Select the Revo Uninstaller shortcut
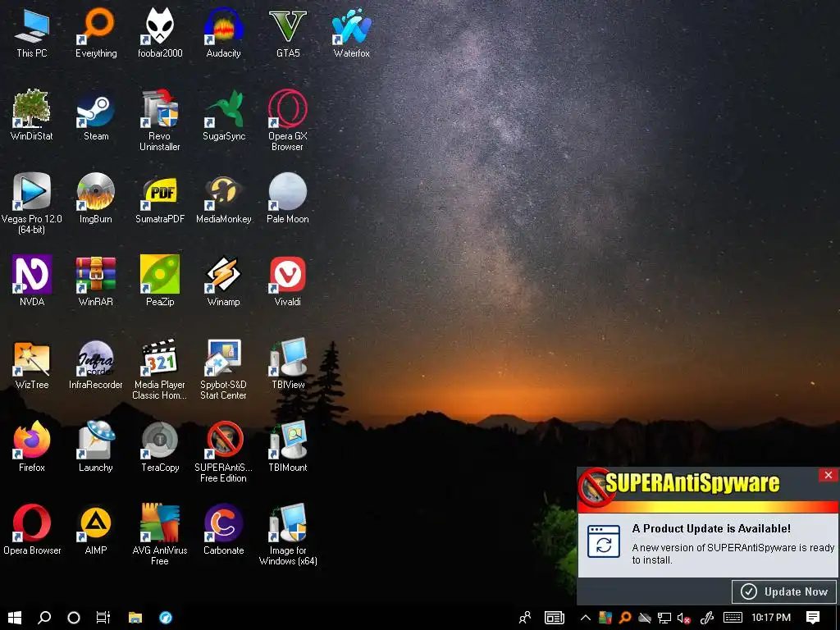Image resolution: width=840 pixels, height=630 pixels. tap(160, 121)
